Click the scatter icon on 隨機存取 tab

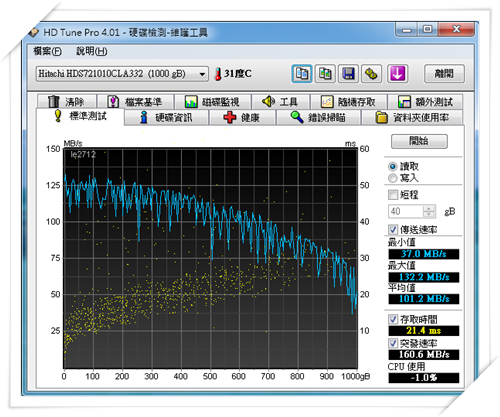327,102
